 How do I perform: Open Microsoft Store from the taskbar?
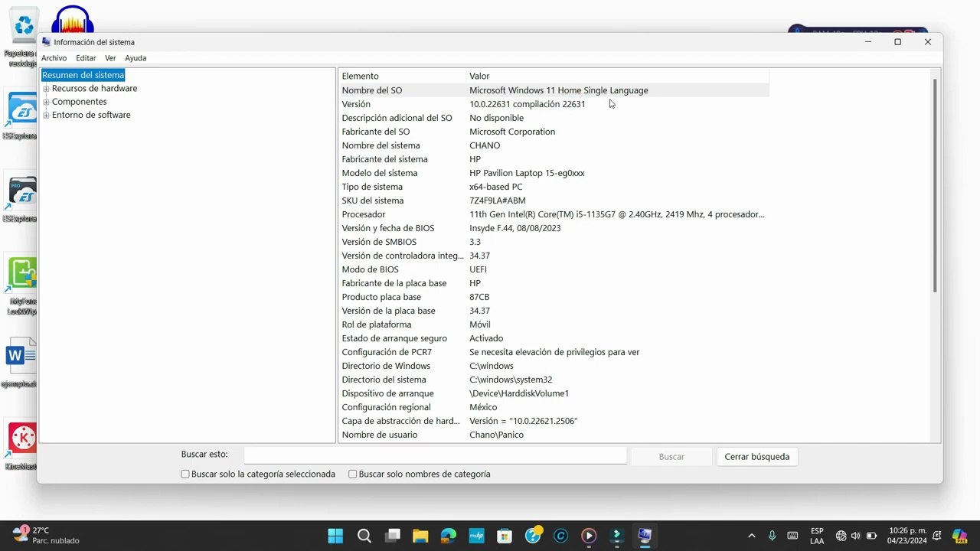505,536
